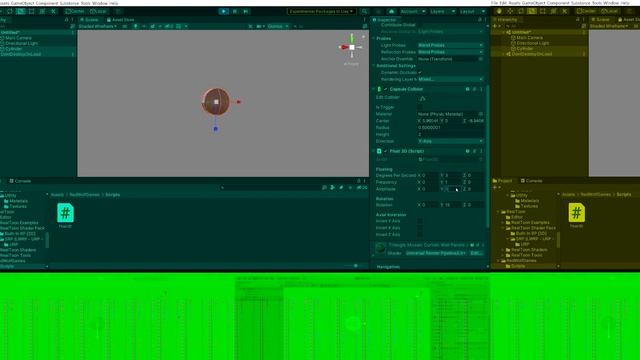Image resolution: width=640 pixels, height=360 pixels.
Task: Toggle Center button in yellow window toolbar
Action: coord(586,11)
